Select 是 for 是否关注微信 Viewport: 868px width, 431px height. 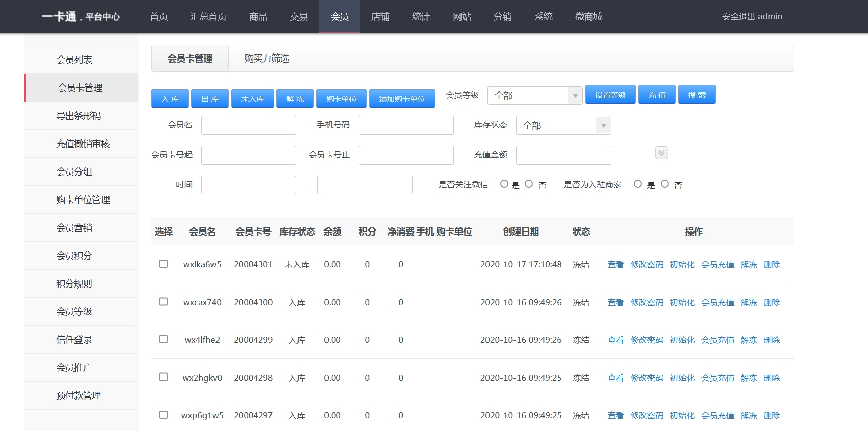coord(504,184)
